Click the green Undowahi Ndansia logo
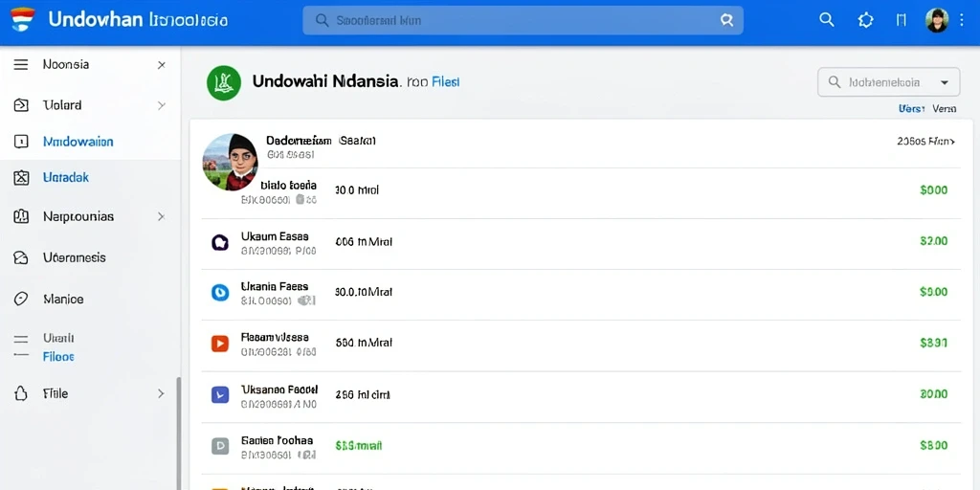 pyautogui.click(x=224, y=82)
